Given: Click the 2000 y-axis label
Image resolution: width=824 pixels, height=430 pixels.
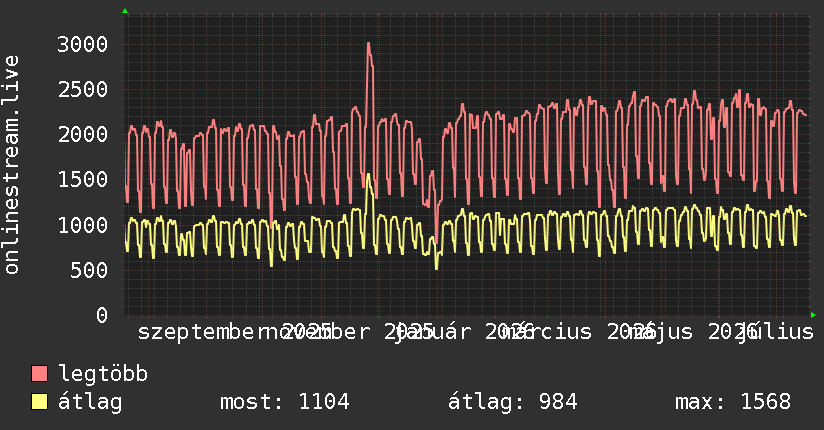Looking at the screenshot, I should tap(83, 135).
